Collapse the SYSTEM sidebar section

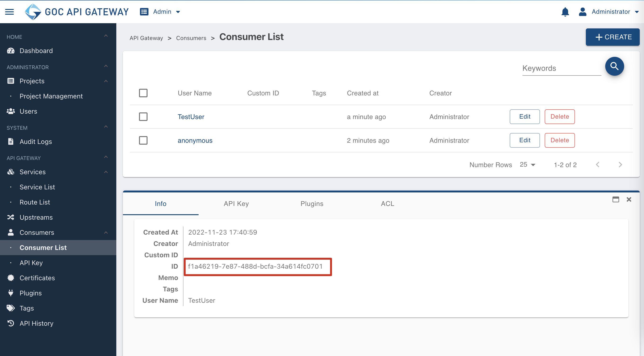click(x=106, y=127)
